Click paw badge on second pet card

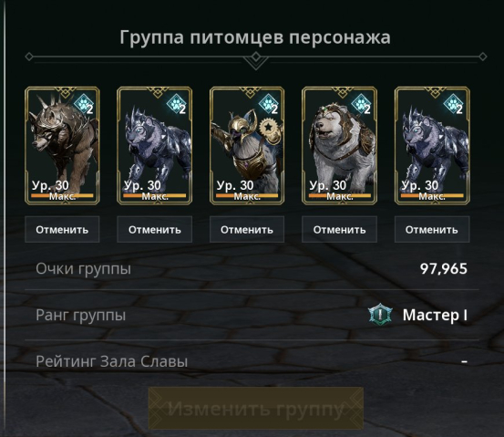176,104
